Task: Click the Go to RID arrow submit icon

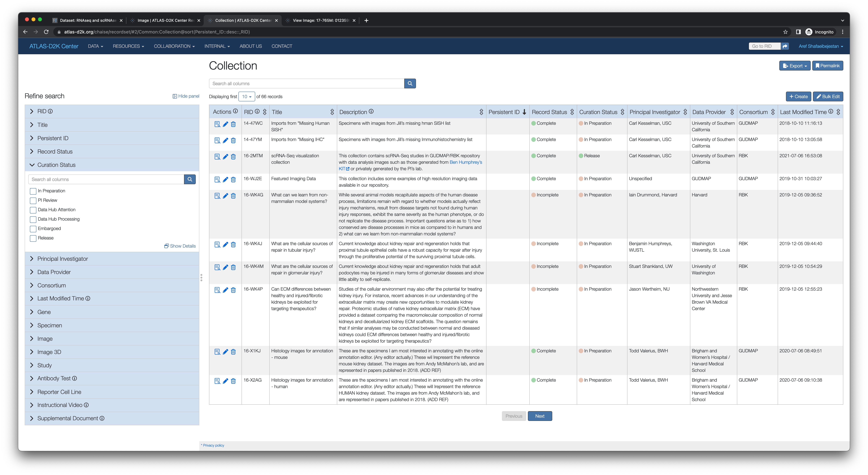Action: click(x=785, y=46)
